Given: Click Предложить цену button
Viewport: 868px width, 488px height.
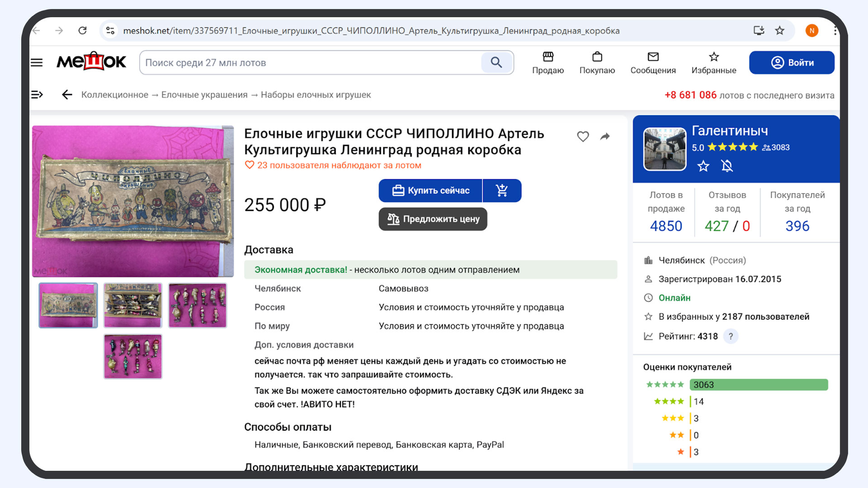Looking at the screenshot, I should (433, 219).
